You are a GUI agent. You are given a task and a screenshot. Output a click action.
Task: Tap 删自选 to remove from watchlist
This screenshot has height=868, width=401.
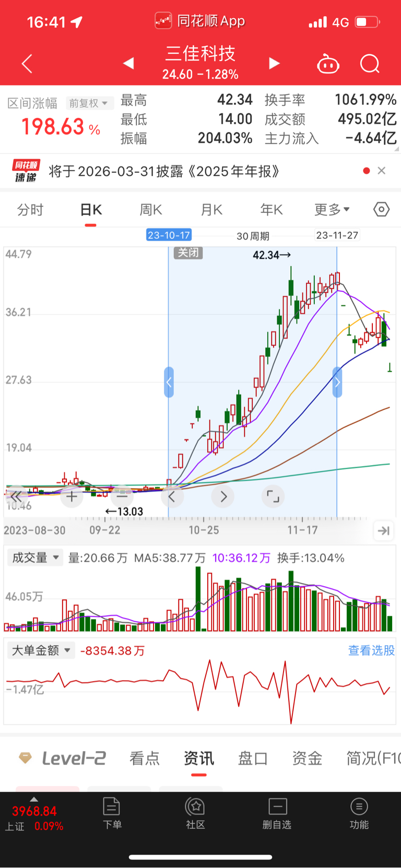(277, 813)
